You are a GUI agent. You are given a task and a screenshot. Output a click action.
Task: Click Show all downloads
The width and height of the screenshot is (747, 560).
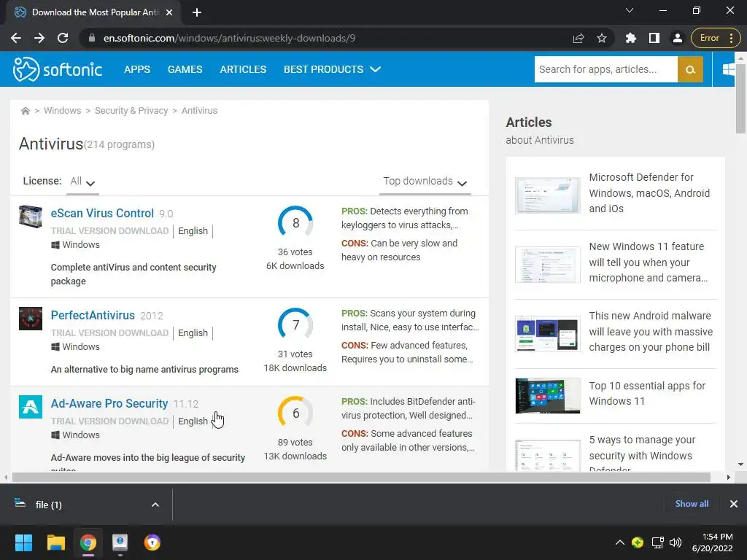click(x=692, y=504)
